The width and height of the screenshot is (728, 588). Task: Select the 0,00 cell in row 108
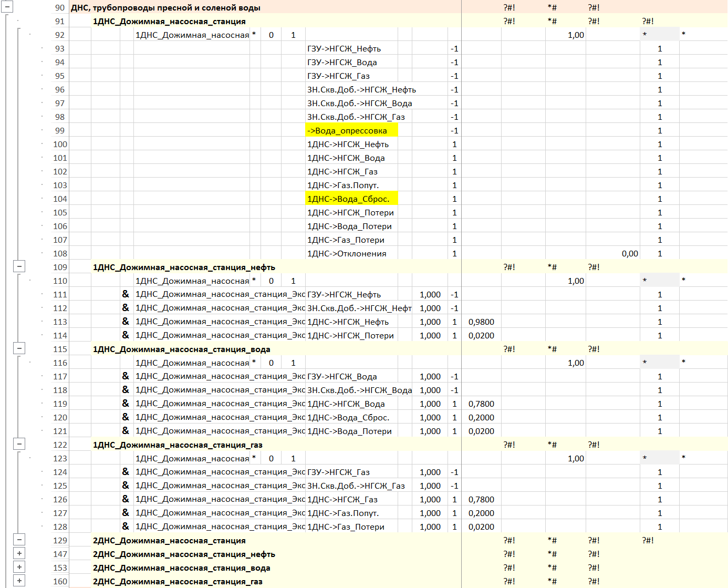point(629,254)
